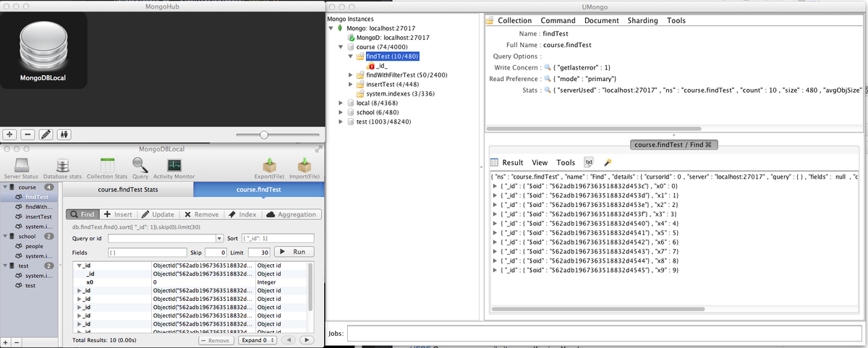Open the Command menu in UMongo
The image size is (868, 348).
558,20
